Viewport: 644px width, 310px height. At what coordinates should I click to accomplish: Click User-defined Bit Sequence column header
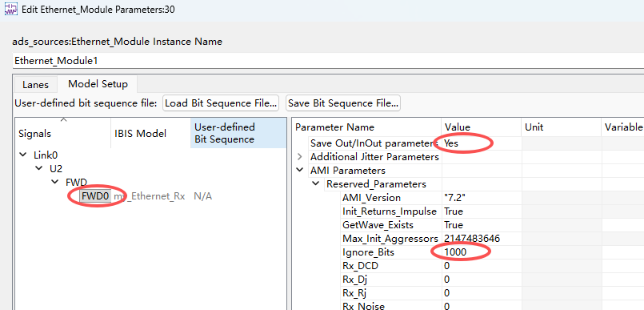238,133
